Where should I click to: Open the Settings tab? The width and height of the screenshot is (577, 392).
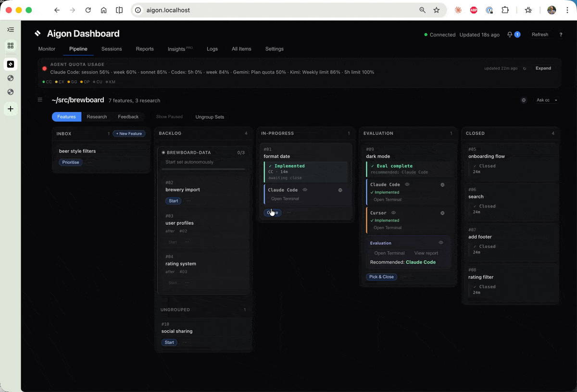275,49
